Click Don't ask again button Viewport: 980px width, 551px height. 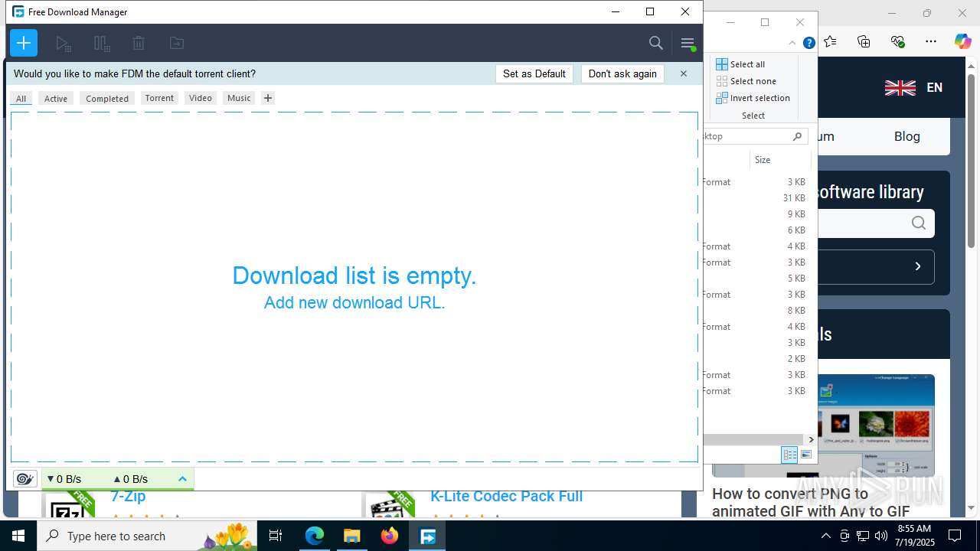(x=622, y=73)
